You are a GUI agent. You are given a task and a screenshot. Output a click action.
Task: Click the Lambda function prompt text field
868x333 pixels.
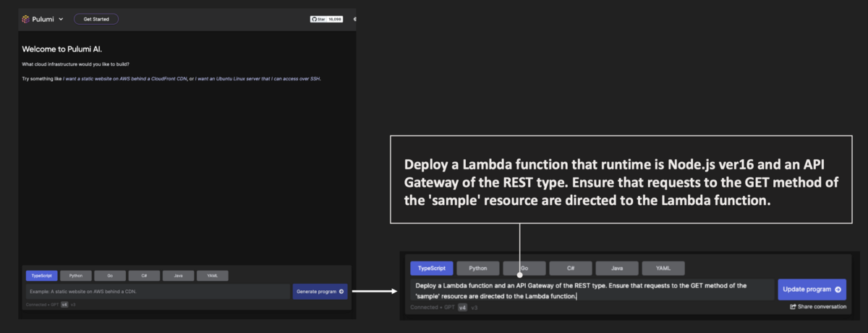592,290
